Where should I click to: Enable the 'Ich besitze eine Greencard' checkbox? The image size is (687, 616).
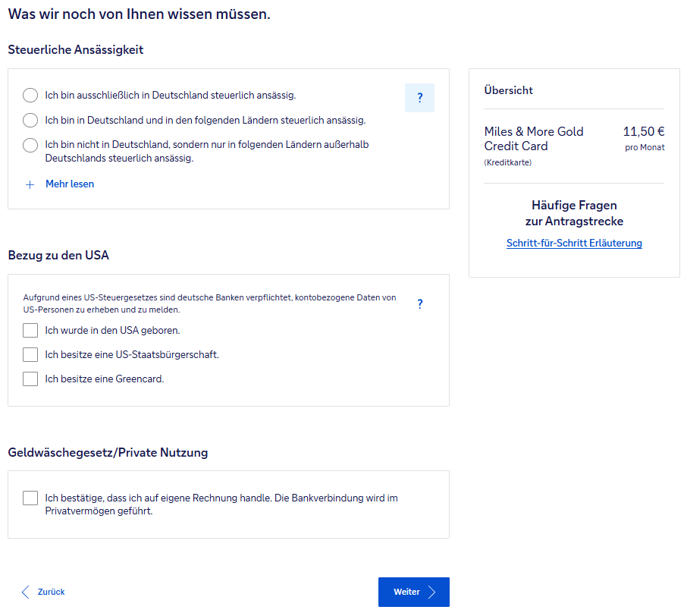coord(30,379)
